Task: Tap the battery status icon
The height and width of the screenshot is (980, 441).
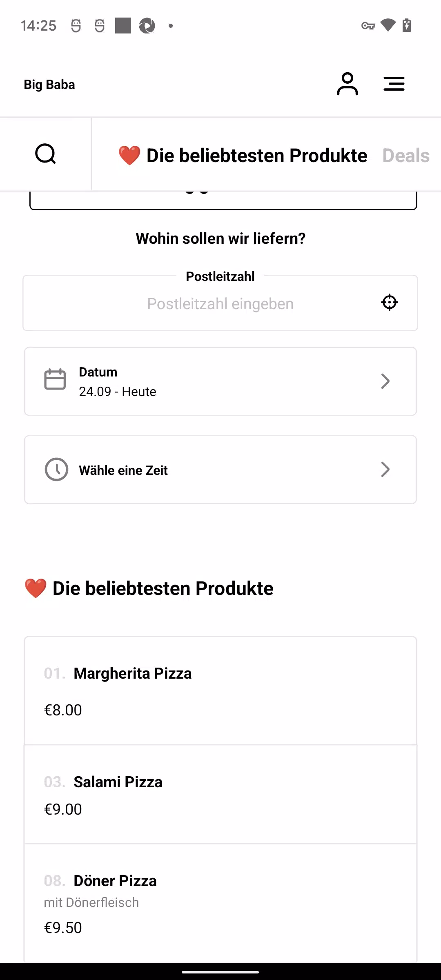Action: click(407, 25)
